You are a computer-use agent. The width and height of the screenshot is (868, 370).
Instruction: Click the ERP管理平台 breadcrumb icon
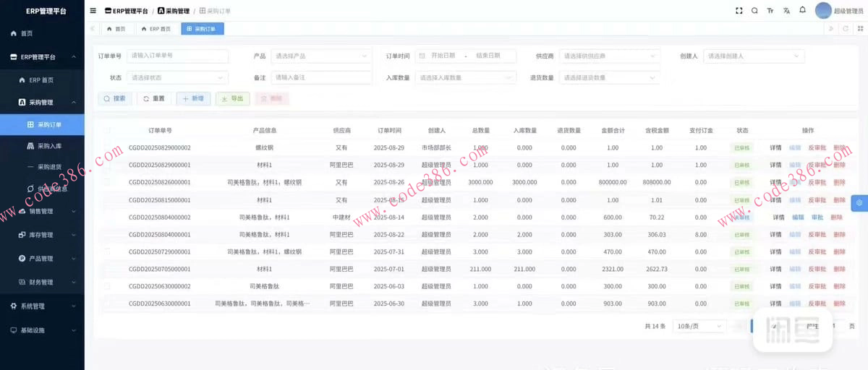coord(109,11)
